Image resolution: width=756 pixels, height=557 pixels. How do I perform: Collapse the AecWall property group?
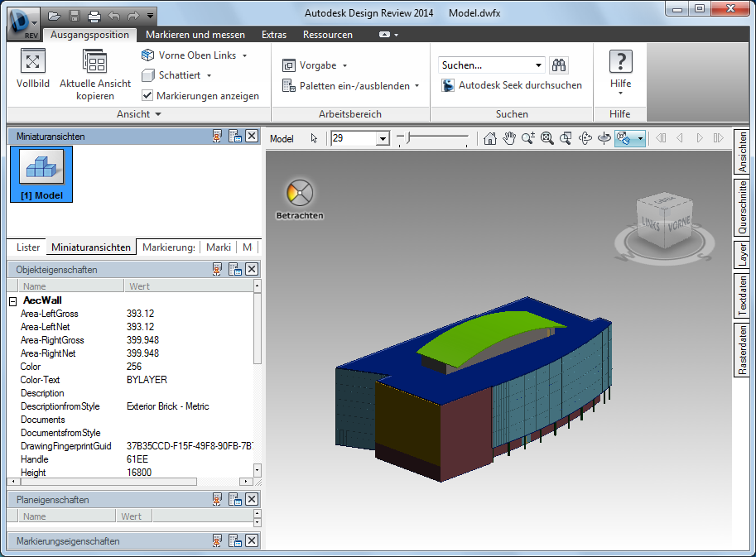tap(13, 301)
